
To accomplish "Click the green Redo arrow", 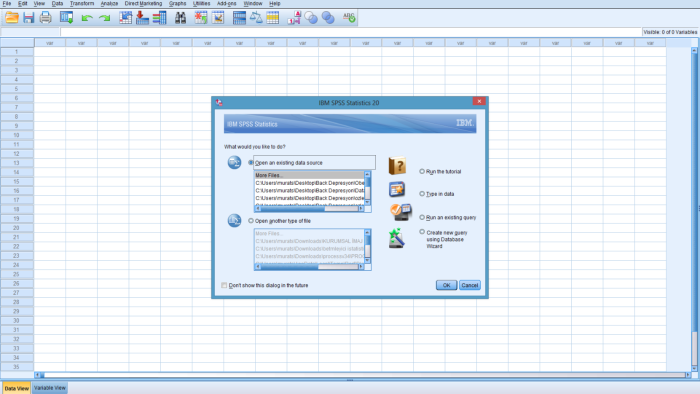I will click(x=104, y=18).
